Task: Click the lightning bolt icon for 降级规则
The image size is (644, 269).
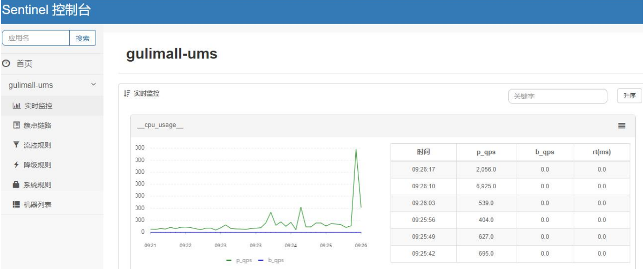Action: [16, 165]
